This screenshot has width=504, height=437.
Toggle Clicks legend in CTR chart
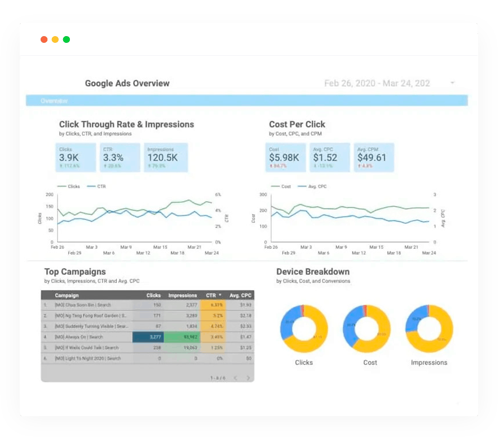68,187
